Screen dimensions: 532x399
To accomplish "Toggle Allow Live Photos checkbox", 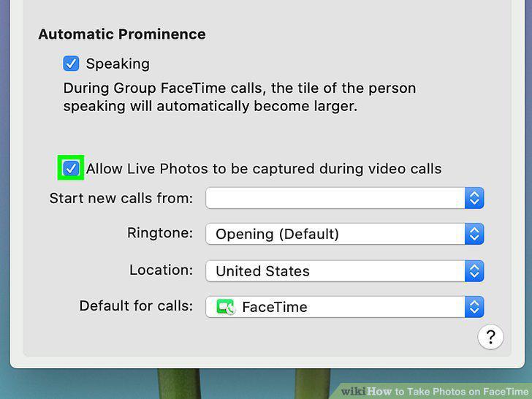I will tap(71, 168).
